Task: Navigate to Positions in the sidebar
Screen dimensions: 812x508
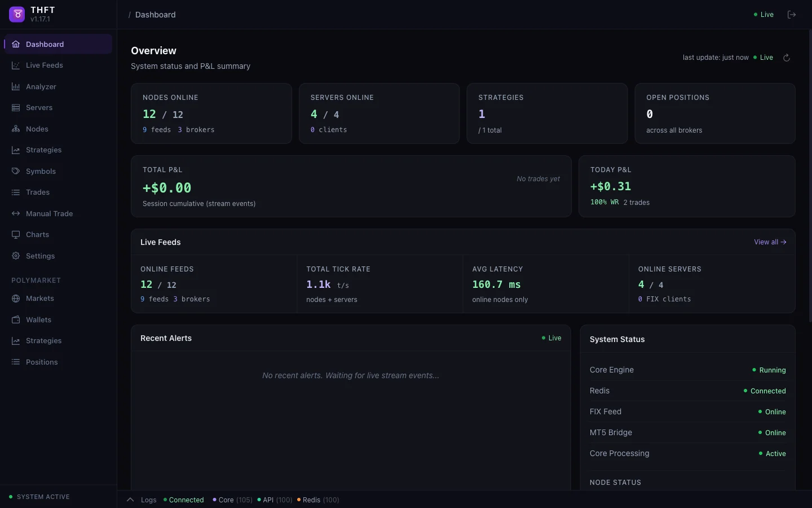Action: pos(42,362)
